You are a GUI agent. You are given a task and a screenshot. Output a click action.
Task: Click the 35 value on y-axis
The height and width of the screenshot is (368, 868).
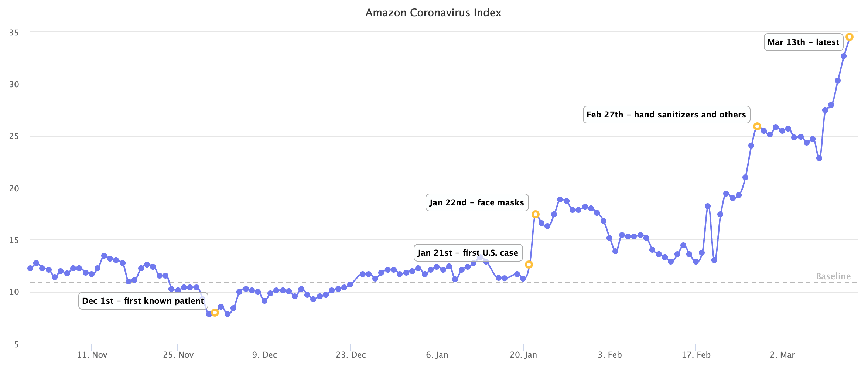(x=14, y=33)
